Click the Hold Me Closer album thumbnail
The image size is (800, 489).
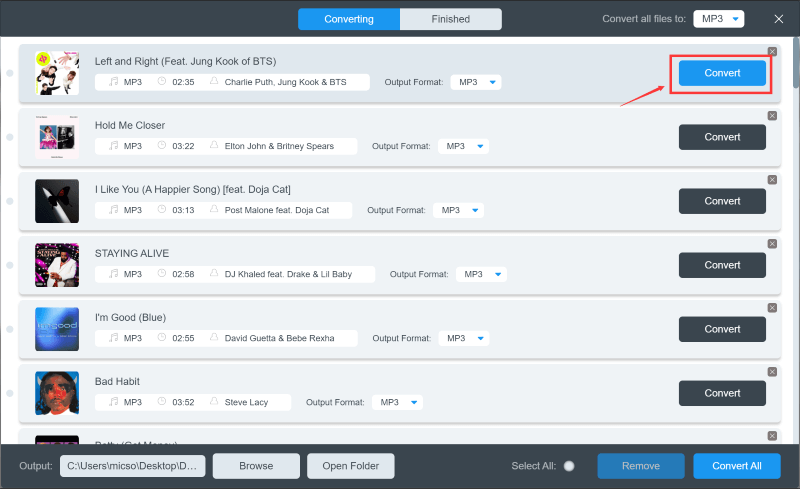click(57, 137)
